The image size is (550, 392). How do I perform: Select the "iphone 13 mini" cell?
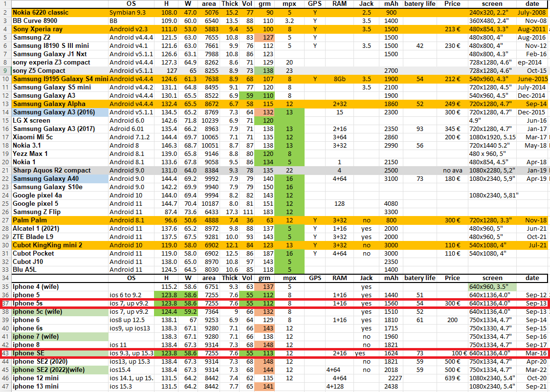[x=60, y=387]
